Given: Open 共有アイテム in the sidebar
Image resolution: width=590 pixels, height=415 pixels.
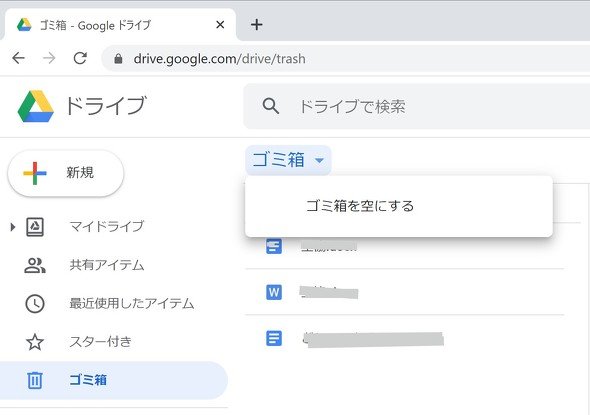Looking at the screenshot, I should (x=106, y=265).
